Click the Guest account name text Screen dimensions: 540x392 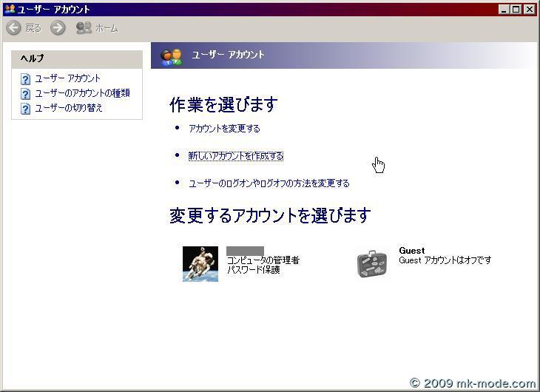(x=412, y=251)
